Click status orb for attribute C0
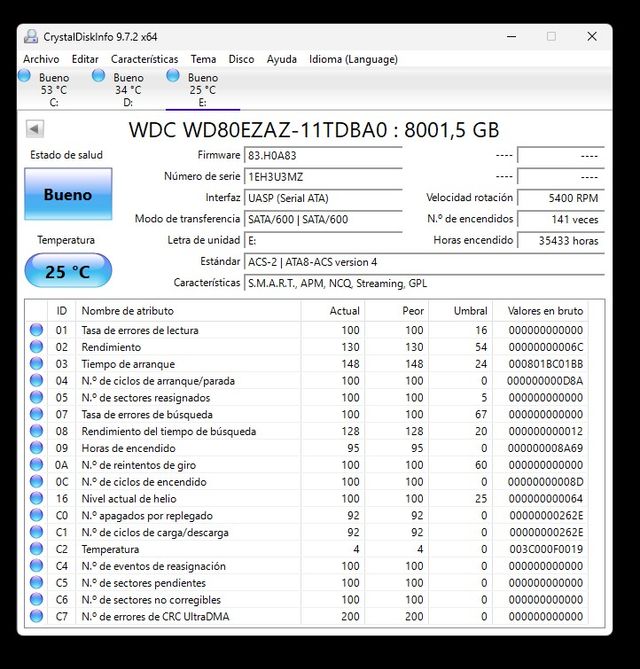The height and width of the screenshot is (669, 640). (36, 515)
